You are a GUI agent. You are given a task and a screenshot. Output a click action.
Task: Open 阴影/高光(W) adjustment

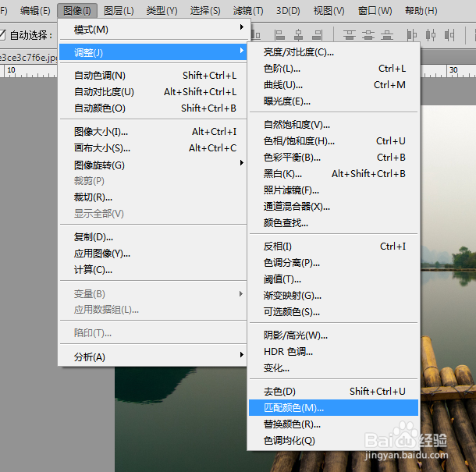[x=333, y=335]
